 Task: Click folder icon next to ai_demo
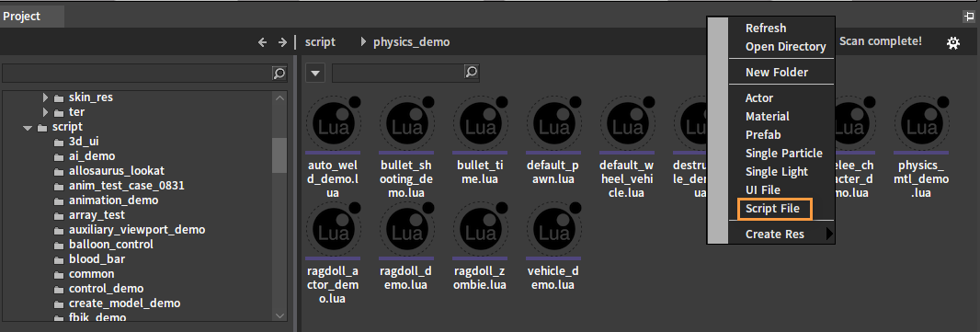point(58,156)
